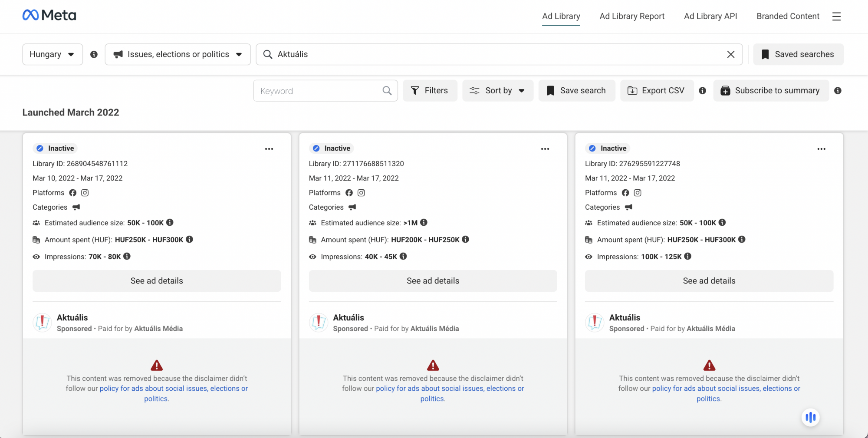868x438 pixels.
Task: Open three-dot menu on ad 276295591227748
Action: 822,149
